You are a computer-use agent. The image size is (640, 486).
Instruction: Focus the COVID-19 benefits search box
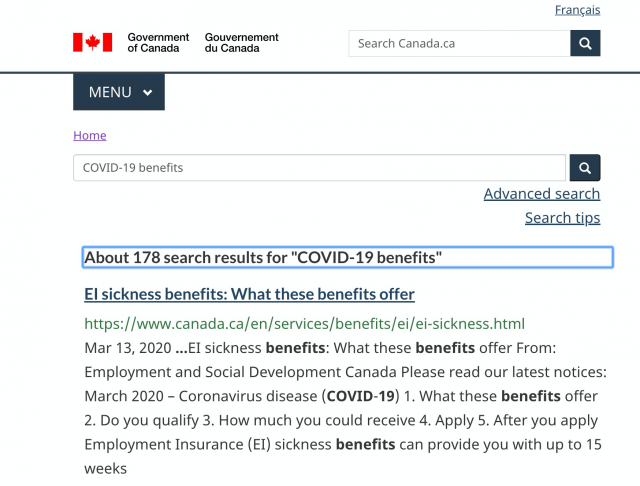click(320, 168)
